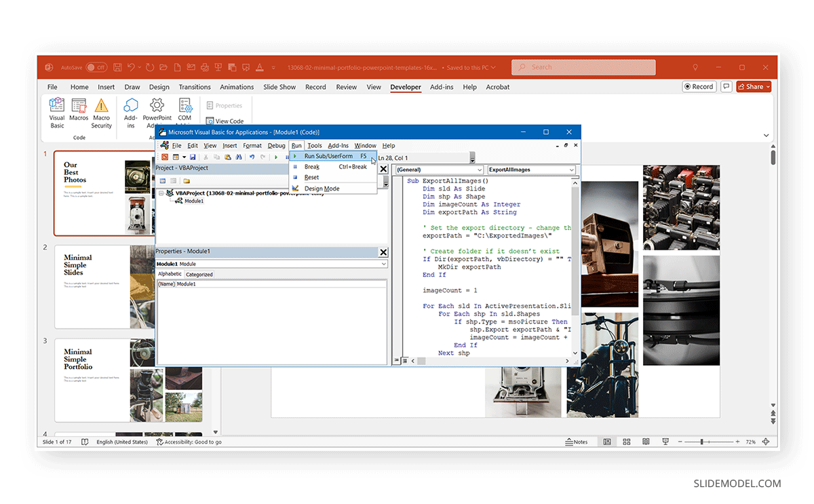Open Macro Security settings icon

pyautogui.click(x=101, y=112)
